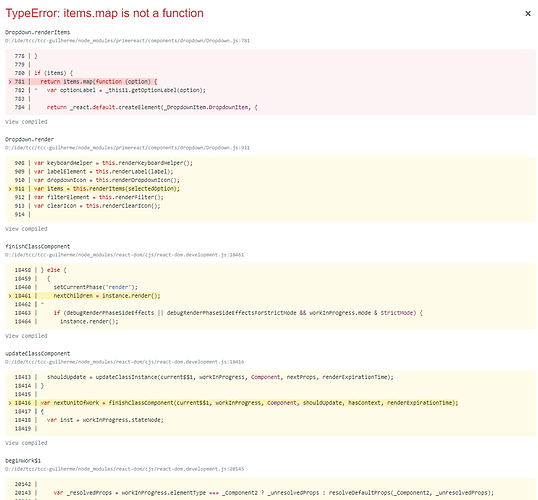The image size is (538, 500).
Task: Click the finishClassComponent frame title
Action: tap(37, 246)
